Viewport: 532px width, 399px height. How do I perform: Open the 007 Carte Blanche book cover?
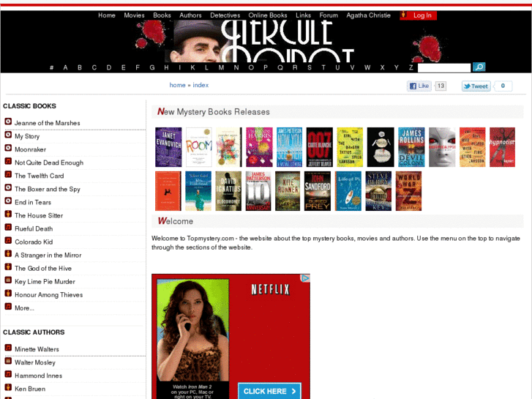(320, 147)
